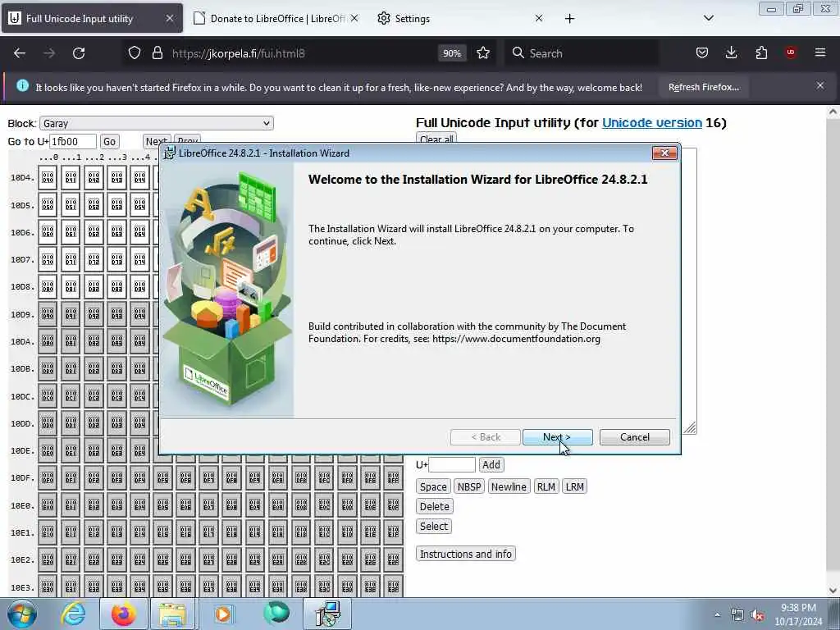The width and height of the screenshot is (840, 630).
Task: Select the first character cell in row 10E0
Action: [48, 505]
